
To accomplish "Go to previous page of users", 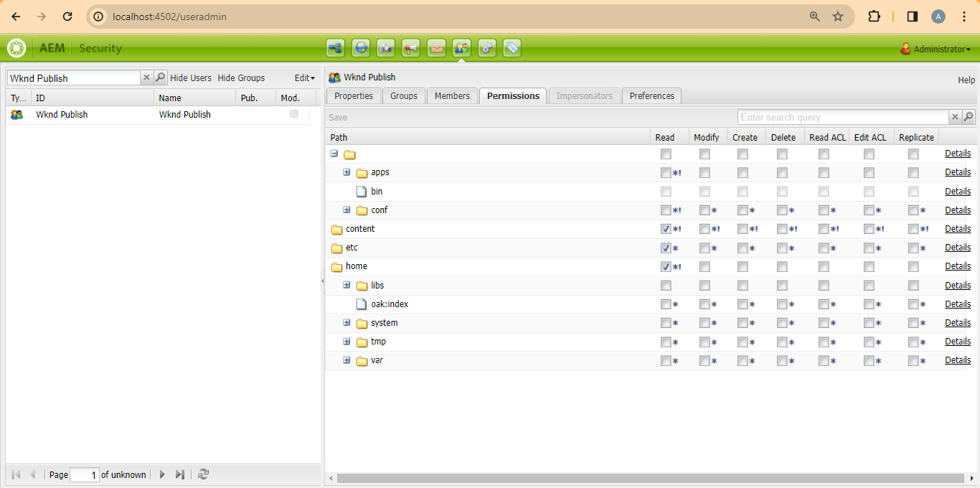I will click(32, 474).
